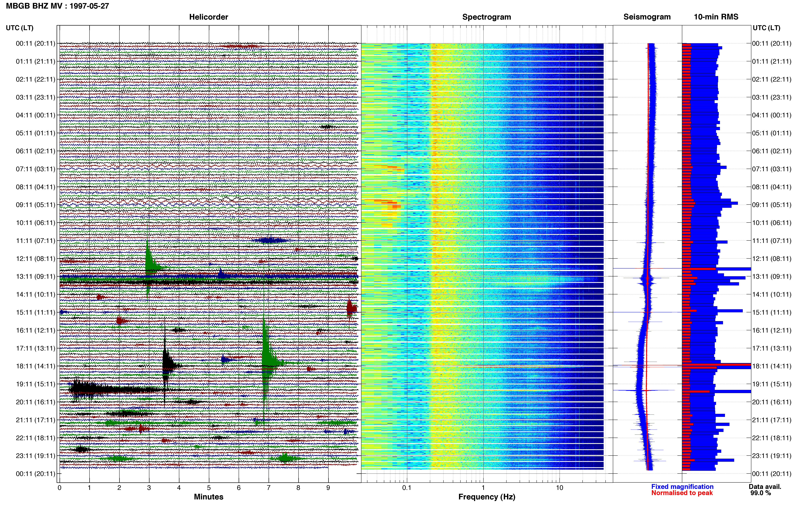This screenshot has height=508, width=812.
Task: Click the right-axis time label '01:11 (21:11)'
Action: point(772,61)
